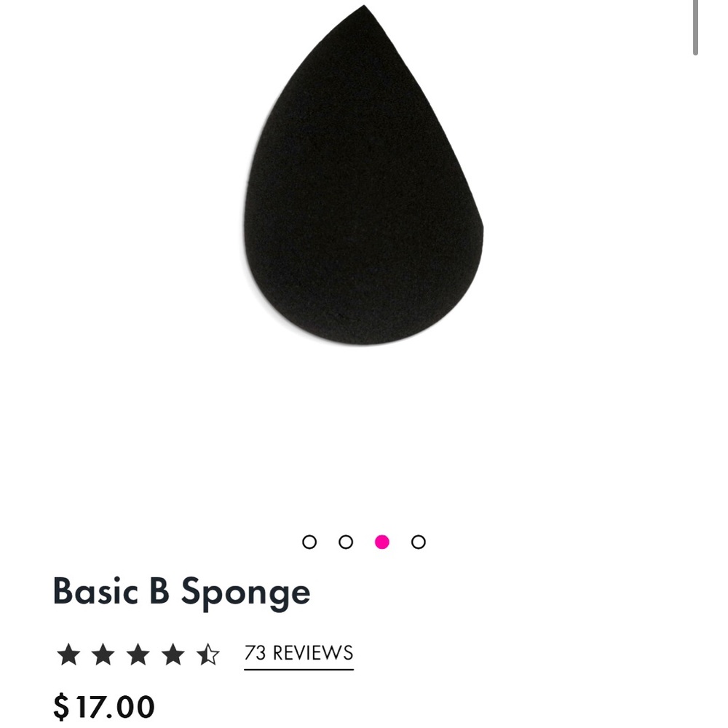
Task: Select the second carousel indicator dot
Action: pos(346,542)
